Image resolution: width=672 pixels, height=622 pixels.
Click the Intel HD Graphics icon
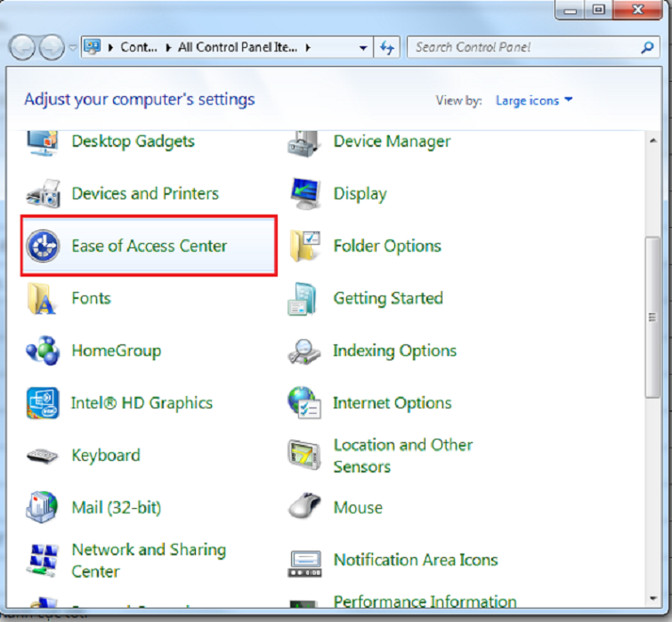coord(42,403)
